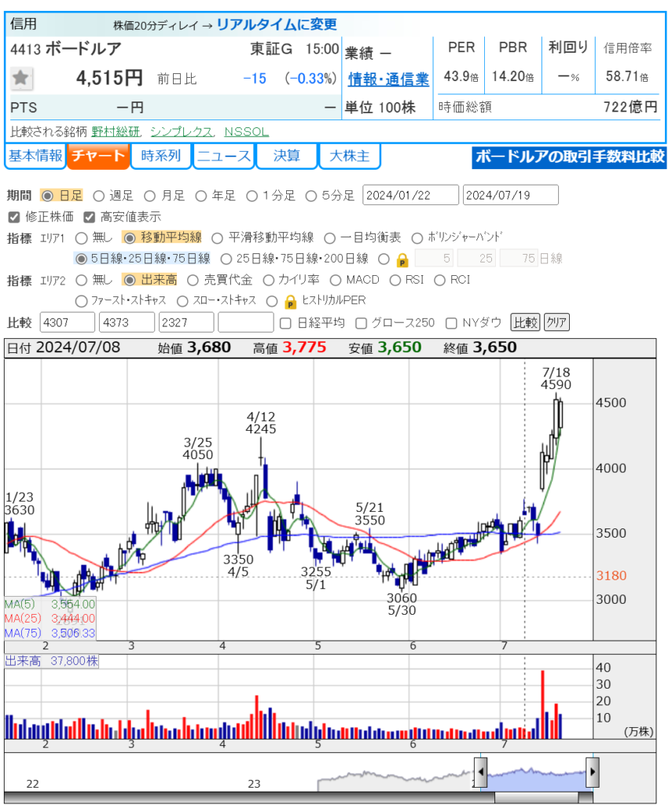Click the start date field 2024/01/22
The width and height of the screenshot is (672, 805).
[x=410, y=196]
